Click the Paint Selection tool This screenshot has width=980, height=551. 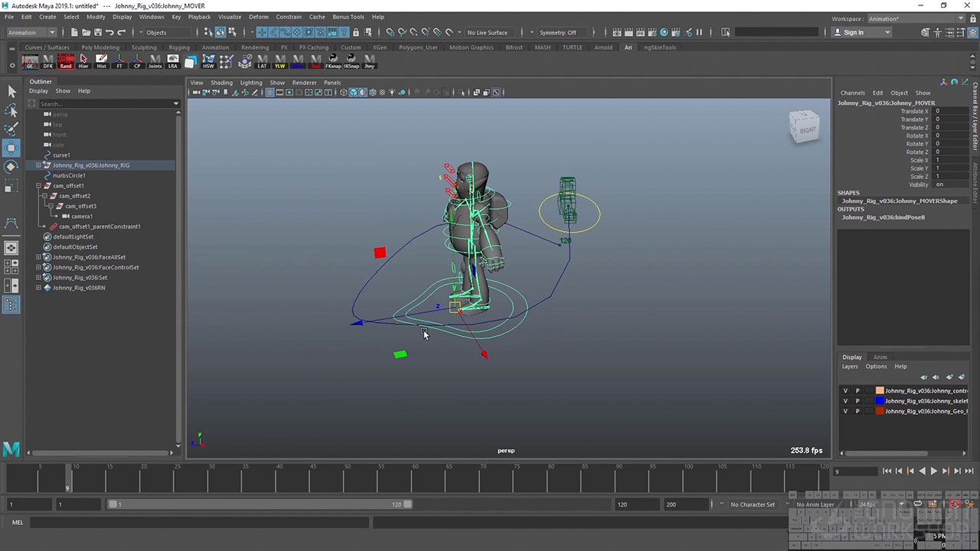(11, 129)
